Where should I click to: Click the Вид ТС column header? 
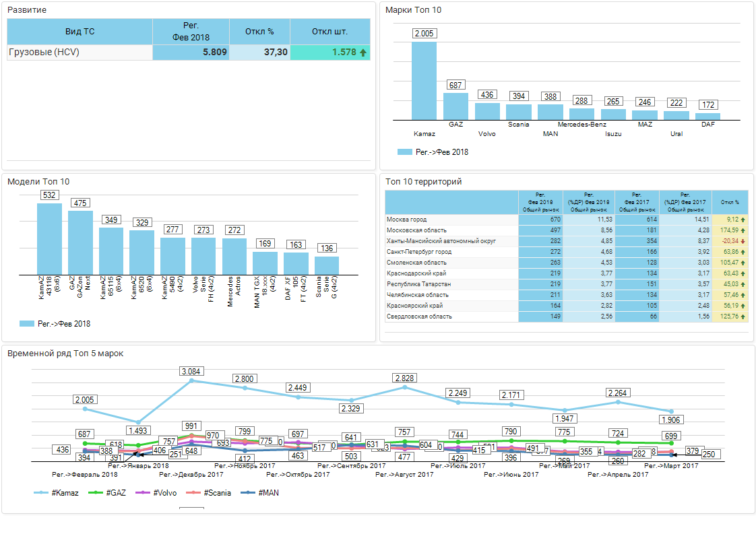coord(80,32)
